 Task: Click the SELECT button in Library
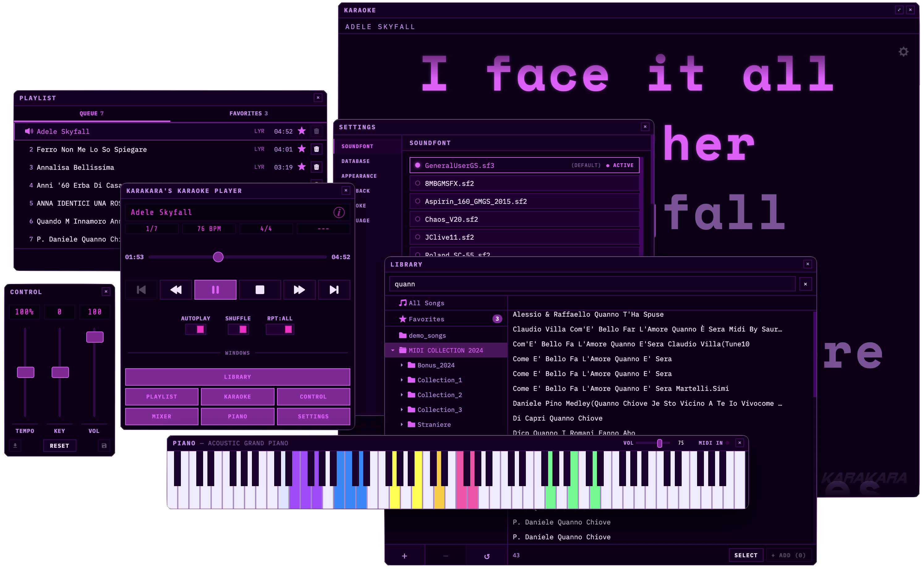pos(746,555)
